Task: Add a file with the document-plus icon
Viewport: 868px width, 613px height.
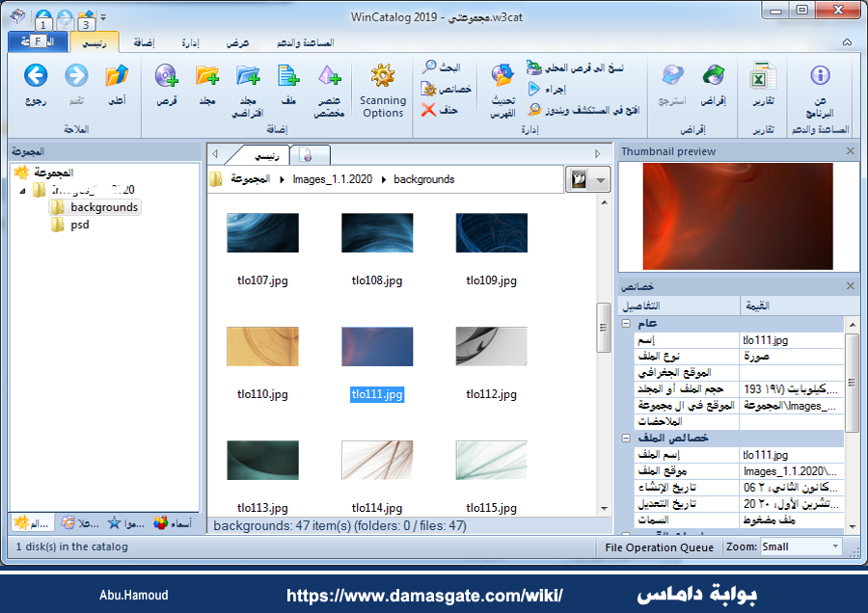Action: coord(288,76)
